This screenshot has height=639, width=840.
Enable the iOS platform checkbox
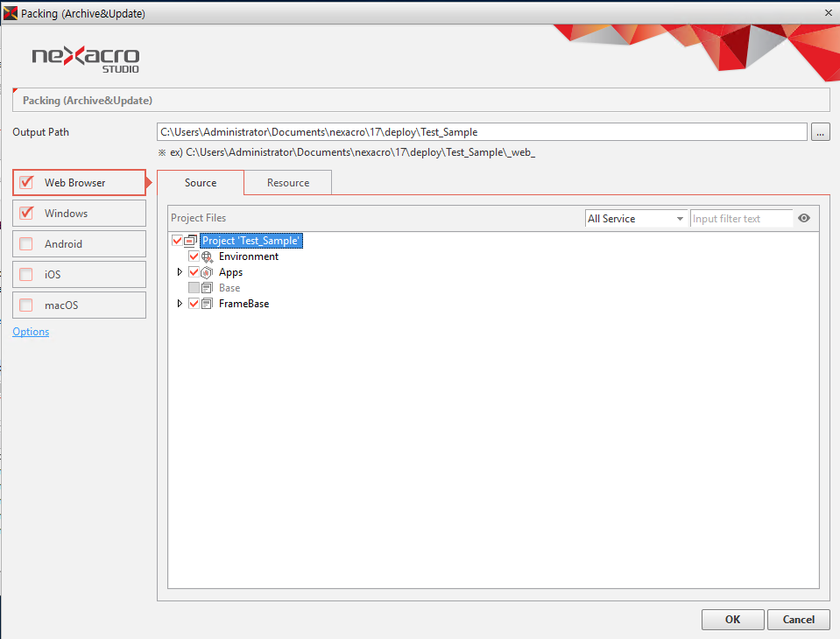pyautogui.click(x=26, y=275)
